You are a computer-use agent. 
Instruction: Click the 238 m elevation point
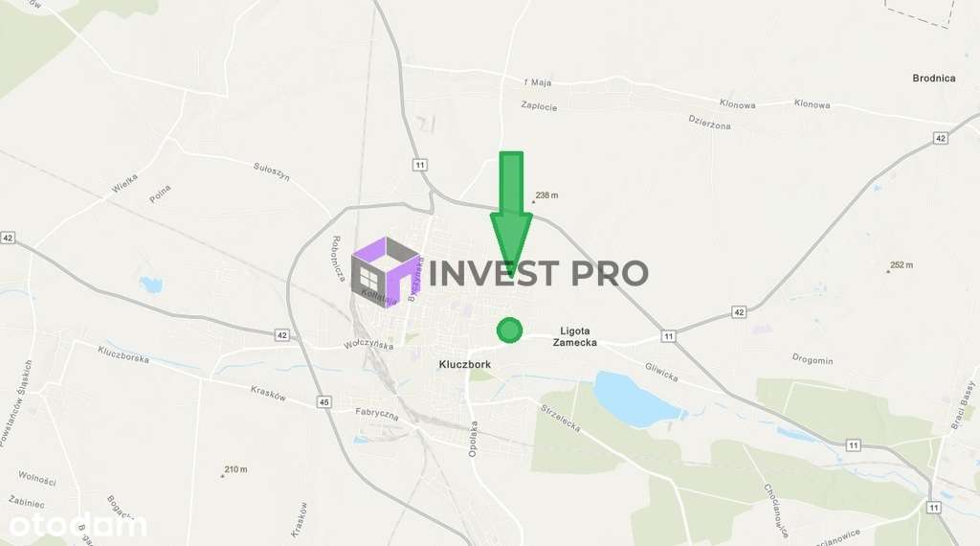tap(545, 195)
